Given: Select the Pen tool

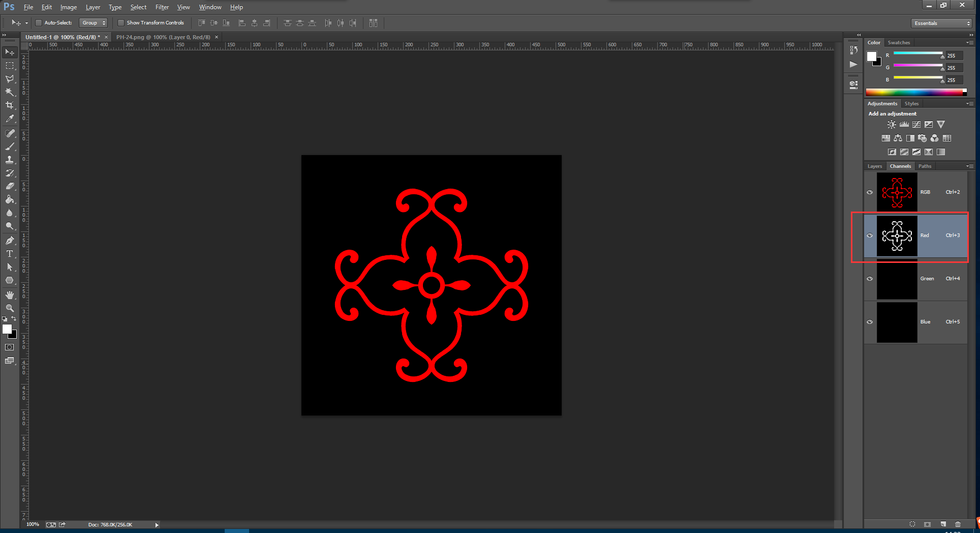Looking at the screenshot, I should (10, 241).
